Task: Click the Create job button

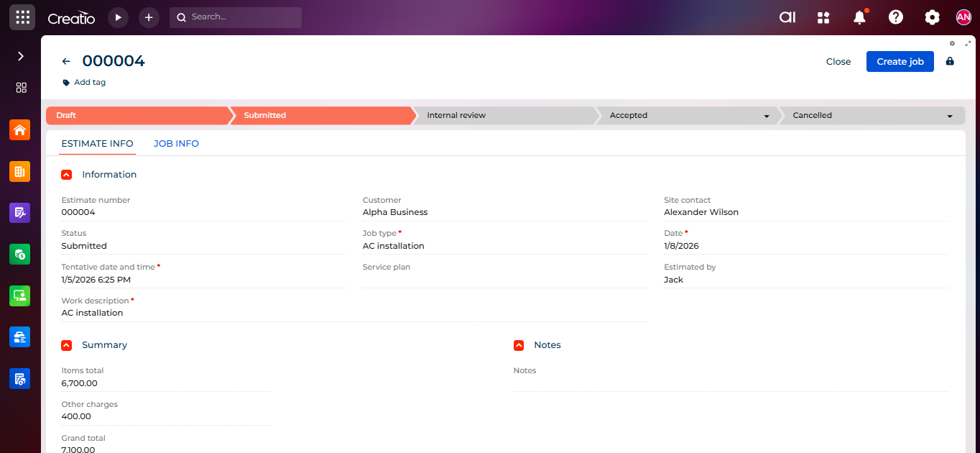Action: click(900, 61)
